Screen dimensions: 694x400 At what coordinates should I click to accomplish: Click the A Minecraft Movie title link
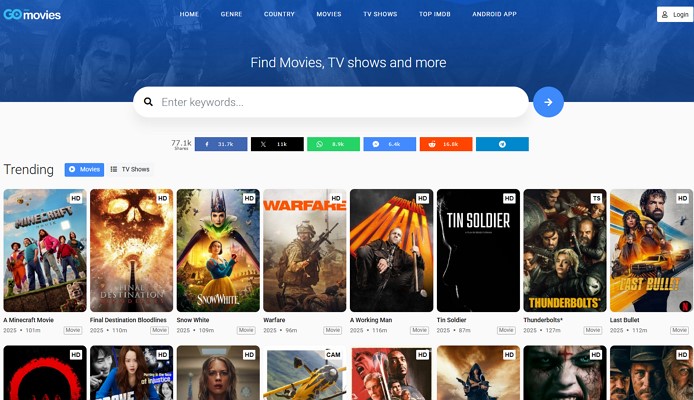point(28,320)
